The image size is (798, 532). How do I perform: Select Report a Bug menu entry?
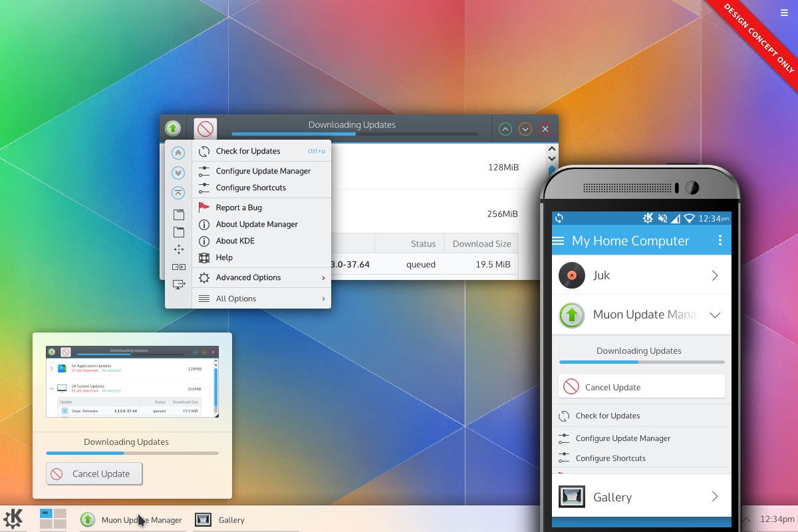(261, 207)
